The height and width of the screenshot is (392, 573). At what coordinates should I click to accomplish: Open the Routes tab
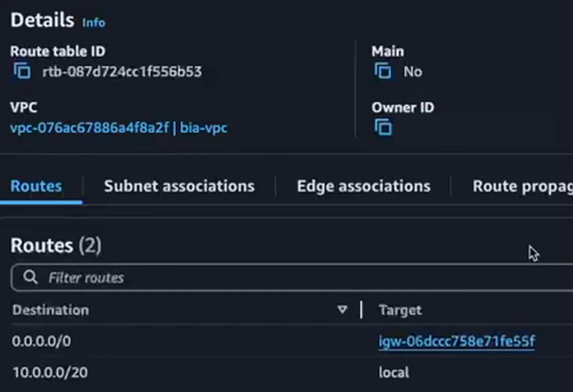click(36, 186)
